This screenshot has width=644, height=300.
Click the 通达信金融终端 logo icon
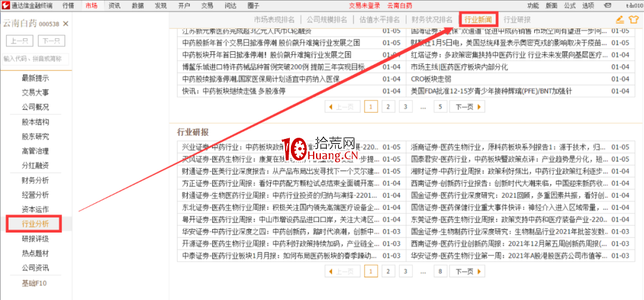(5, 6)
